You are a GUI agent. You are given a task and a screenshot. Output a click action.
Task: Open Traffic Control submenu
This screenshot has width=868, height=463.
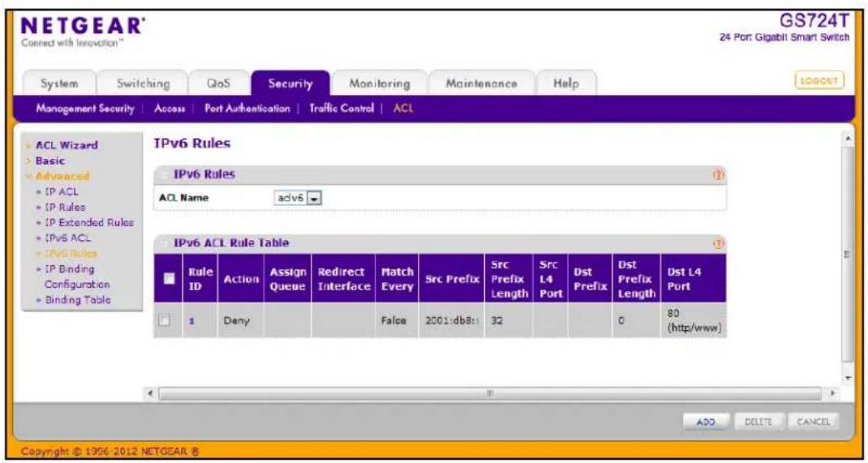(x=342, y=109)
